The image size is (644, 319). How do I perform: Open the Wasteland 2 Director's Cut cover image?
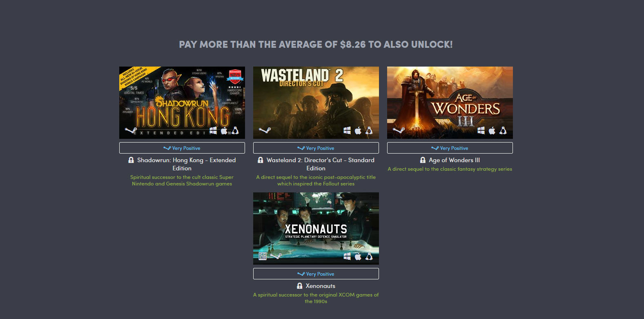316,103
